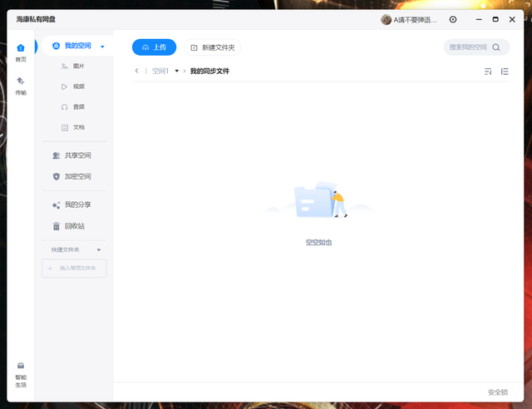Expand the 我的空间 dropdown arrow
The height and width of the screenshot is (409, 532).
102,47
